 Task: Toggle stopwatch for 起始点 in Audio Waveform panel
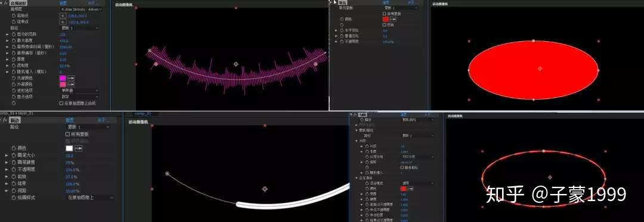(x=14, y=15)
